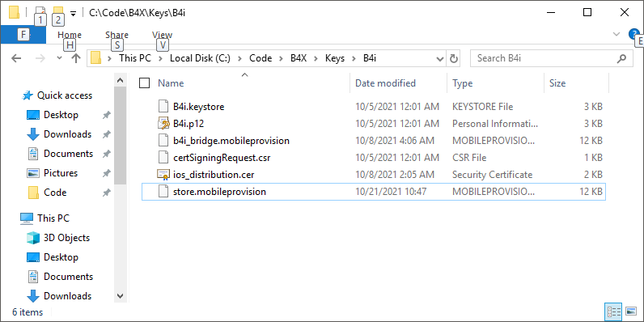
Task: Click Local Disk (C:) in the breadcrumb
Action: click(x=200, y=58)
